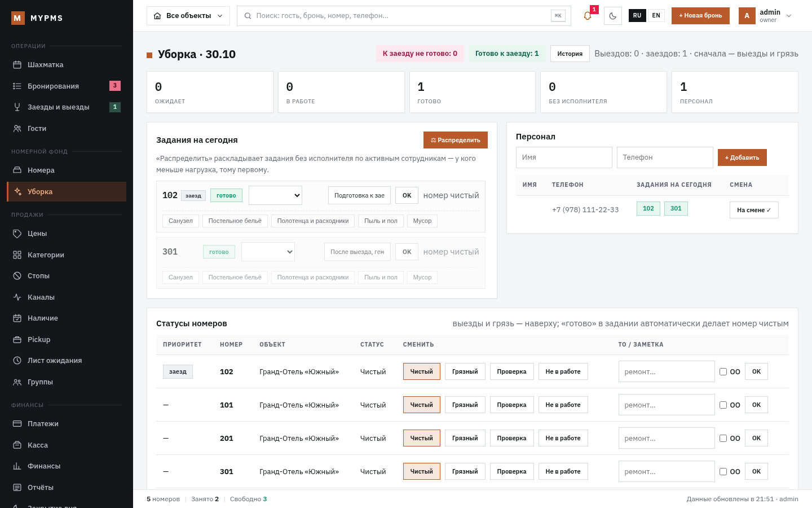Click the Распределить button
Image resolution: width=812 pixels, height=508 pixels.
tap(456, 140)
